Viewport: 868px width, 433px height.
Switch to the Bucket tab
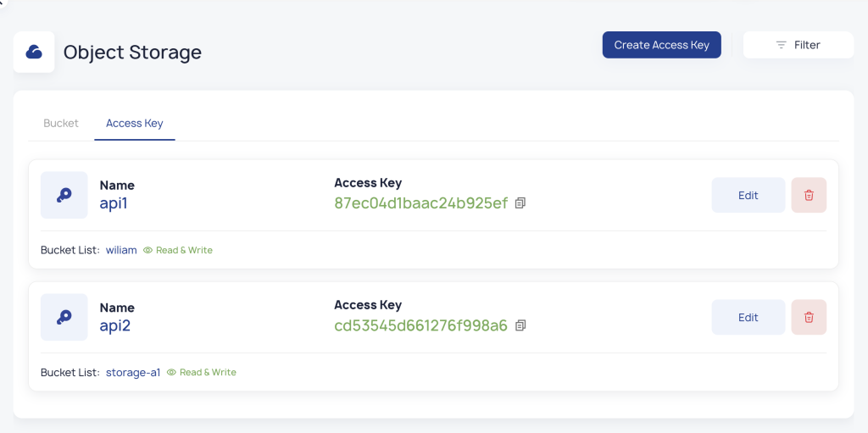pyautogui.click(x=61, y=124)
